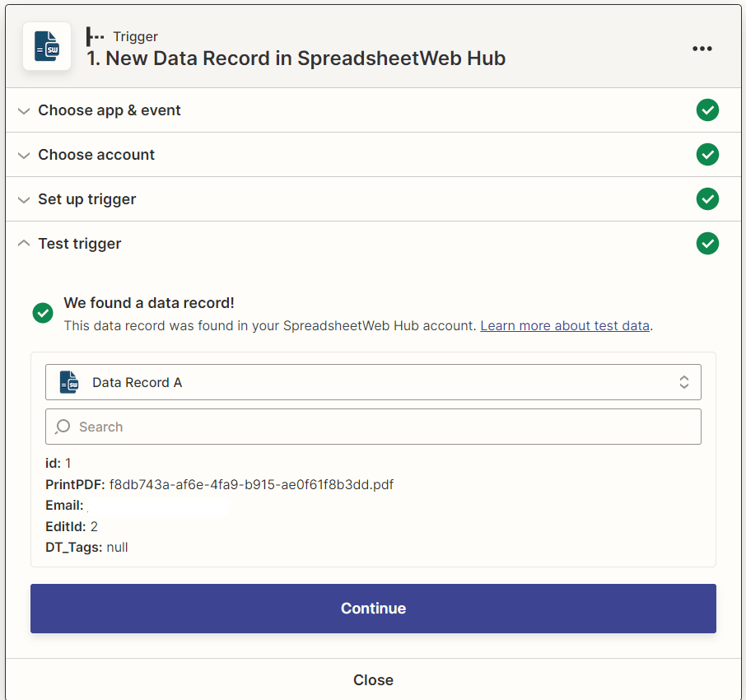The height and width of the screenshot is (700, 746).
Task: Click the magnifier icon in Search field
Action: pos(63,427)
